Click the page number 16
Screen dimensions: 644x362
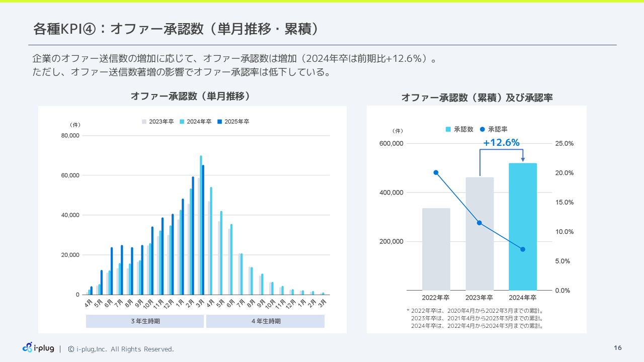[x=618, y=348]
